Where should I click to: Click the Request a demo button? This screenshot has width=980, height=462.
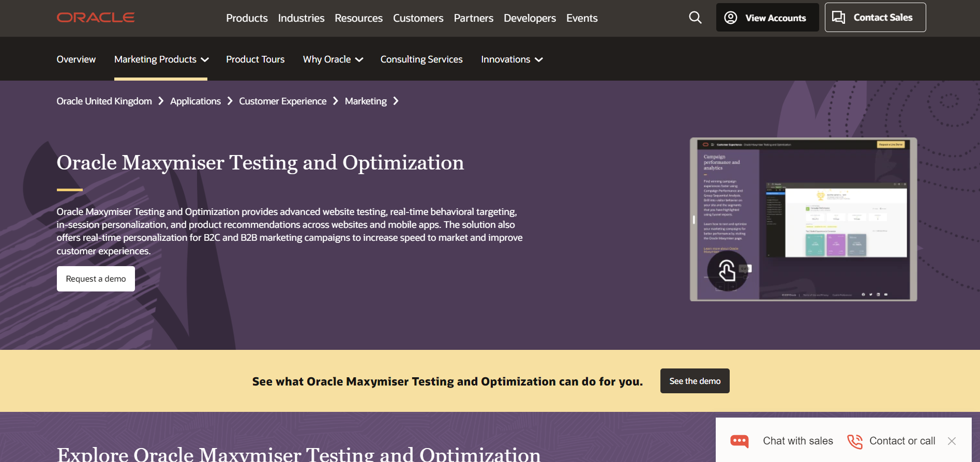pos(96,279)
